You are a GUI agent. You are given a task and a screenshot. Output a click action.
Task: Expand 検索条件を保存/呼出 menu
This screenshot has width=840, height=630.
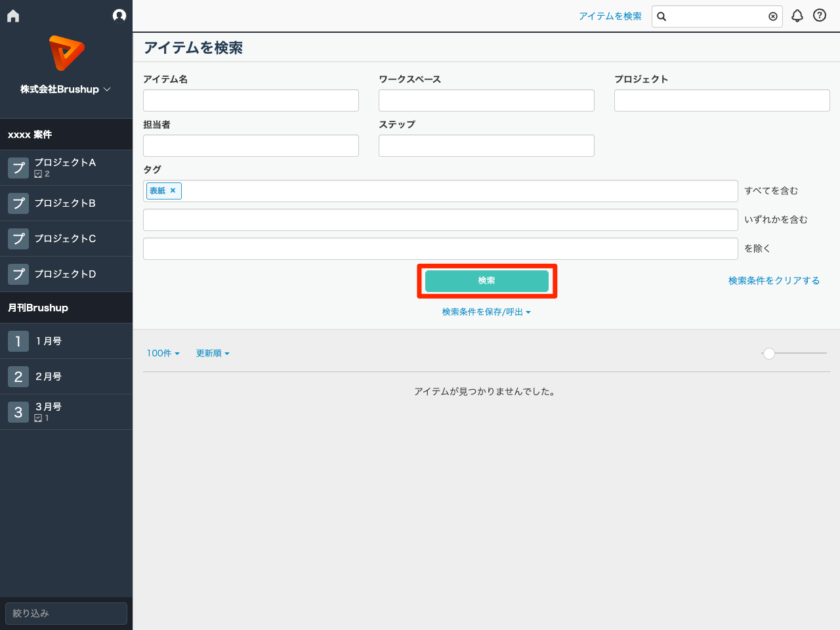point(486,312)
